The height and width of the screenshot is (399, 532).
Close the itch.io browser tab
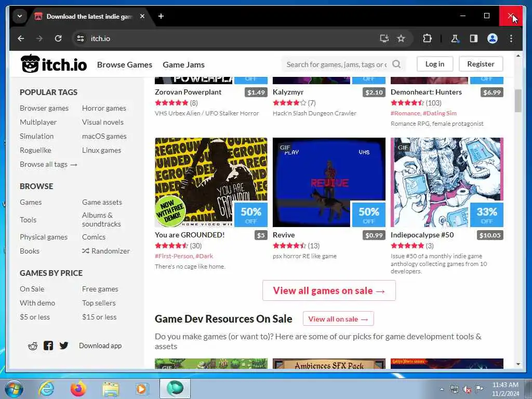pos(142,16)
